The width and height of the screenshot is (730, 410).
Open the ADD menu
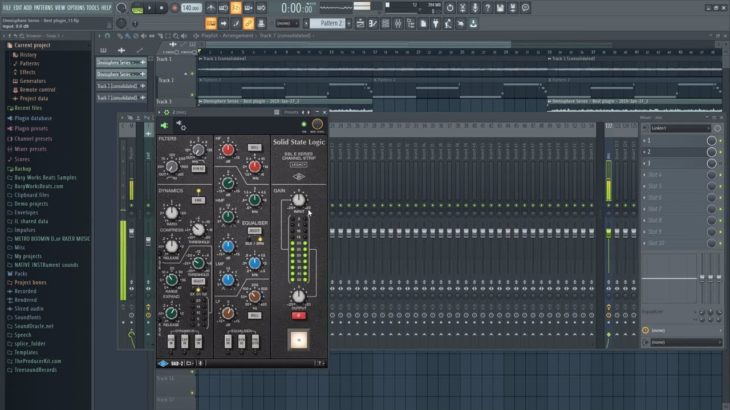pyautogui.click(x=28, y=8)
